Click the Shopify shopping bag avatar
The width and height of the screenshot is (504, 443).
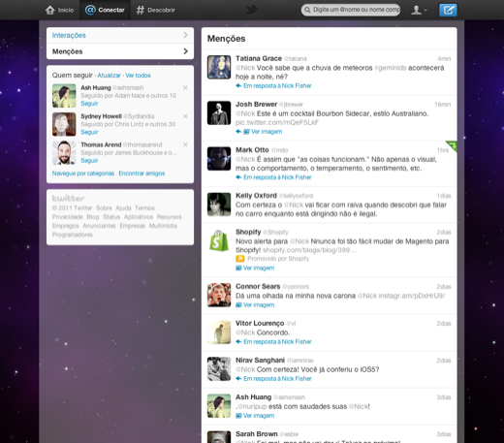click(x=219, y=240)
